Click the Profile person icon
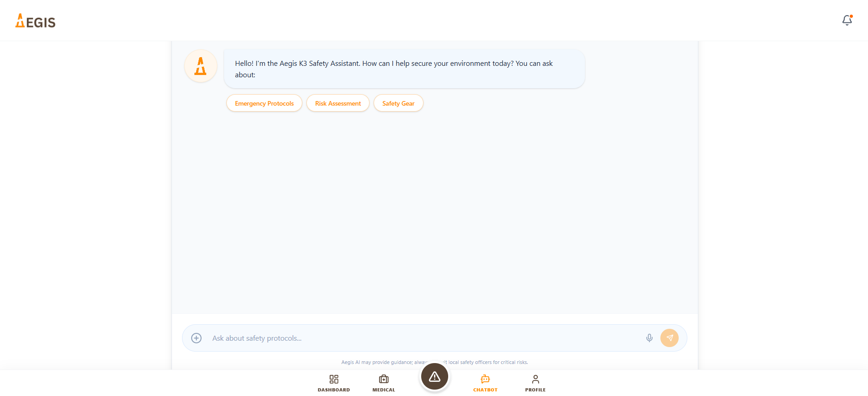 pyautogui.click(x=536, y=379)
